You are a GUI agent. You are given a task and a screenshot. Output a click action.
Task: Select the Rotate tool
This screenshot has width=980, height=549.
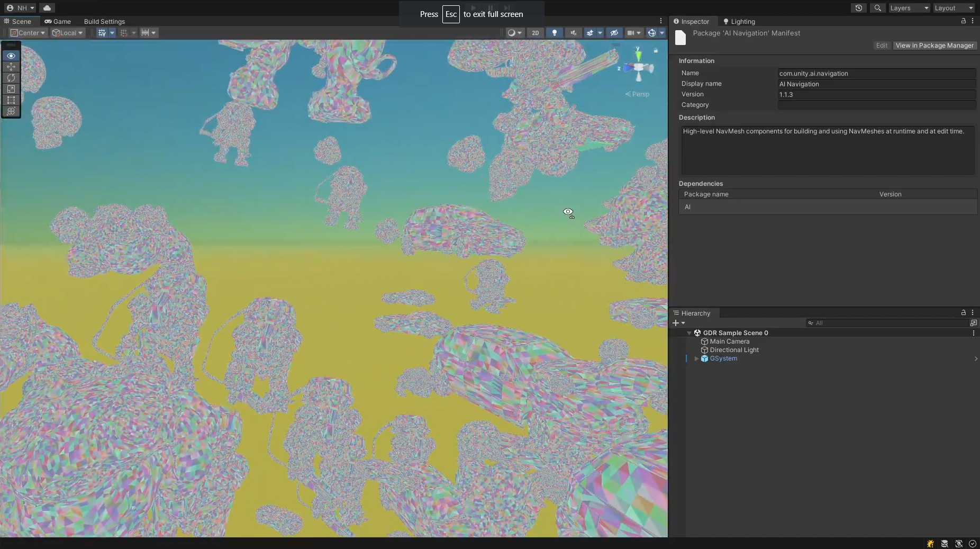[x=11, y=78]
